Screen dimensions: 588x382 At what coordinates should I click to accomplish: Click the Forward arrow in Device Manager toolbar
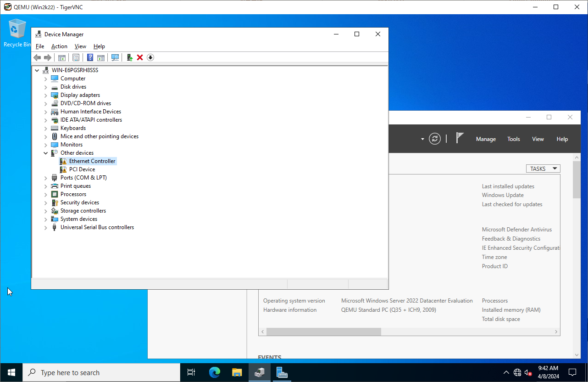(x=48, y=57)
